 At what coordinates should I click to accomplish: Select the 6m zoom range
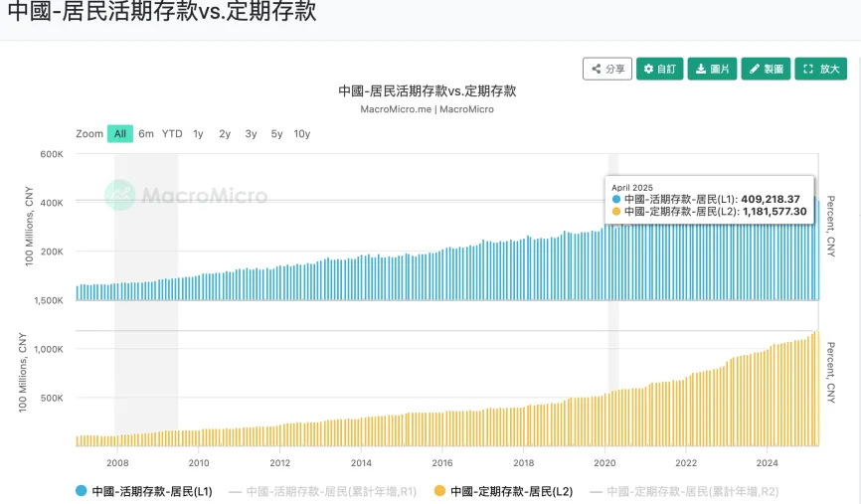[146, 133]
